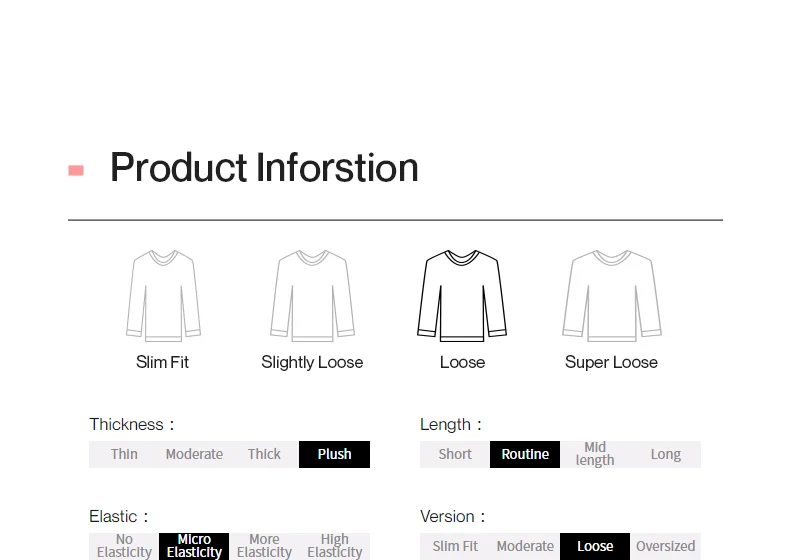Click Micro Elasticity option
790x560 pixels.
(x=194, y=546)
